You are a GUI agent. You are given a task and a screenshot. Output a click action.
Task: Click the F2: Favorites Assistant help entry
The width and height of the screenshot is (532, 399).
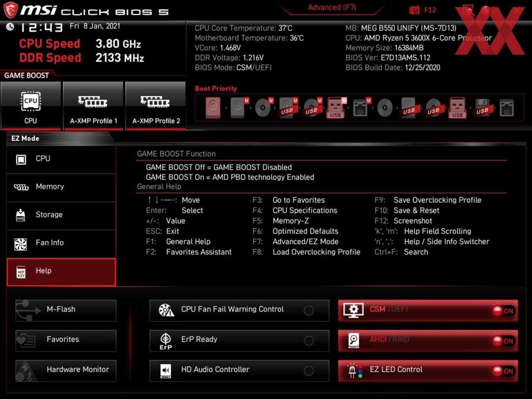[x=189, y=252]
